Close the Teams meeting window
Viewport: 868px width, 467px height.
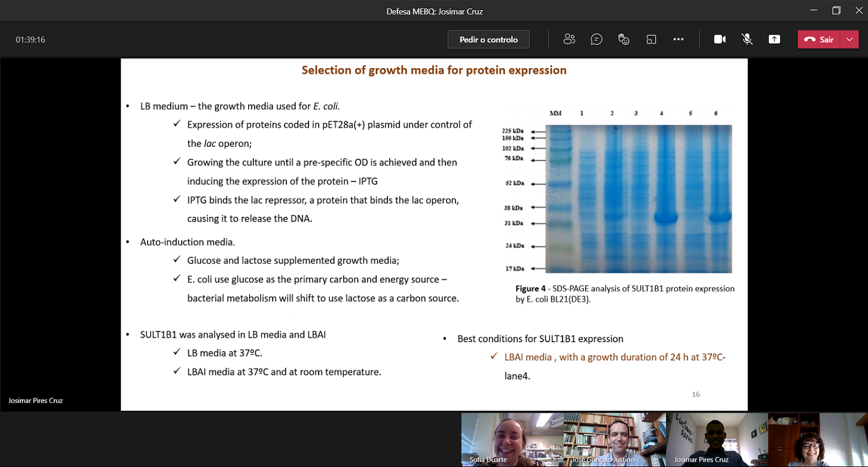tap(858, 11)
